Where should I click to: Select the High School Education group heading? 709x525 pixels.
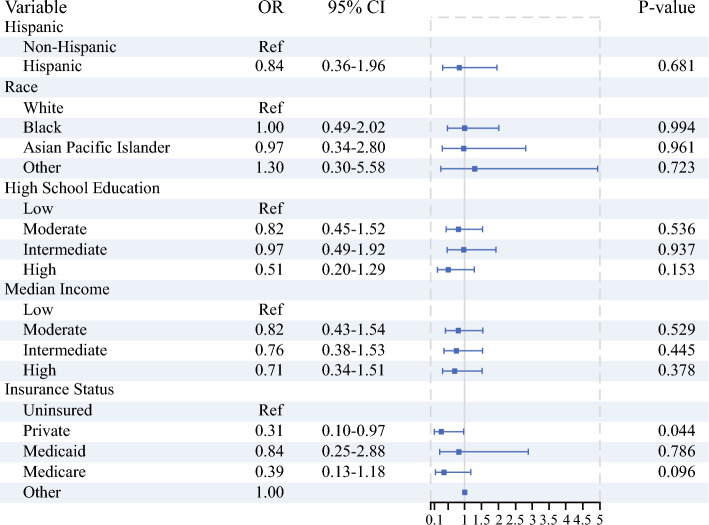(82, 188)
